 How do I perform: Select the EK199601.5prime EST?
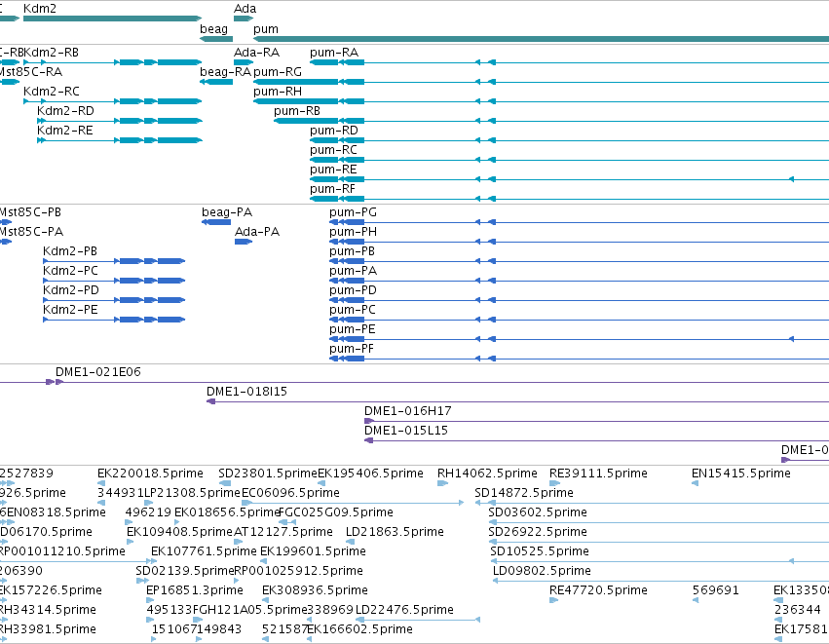(x=313, y=551)
